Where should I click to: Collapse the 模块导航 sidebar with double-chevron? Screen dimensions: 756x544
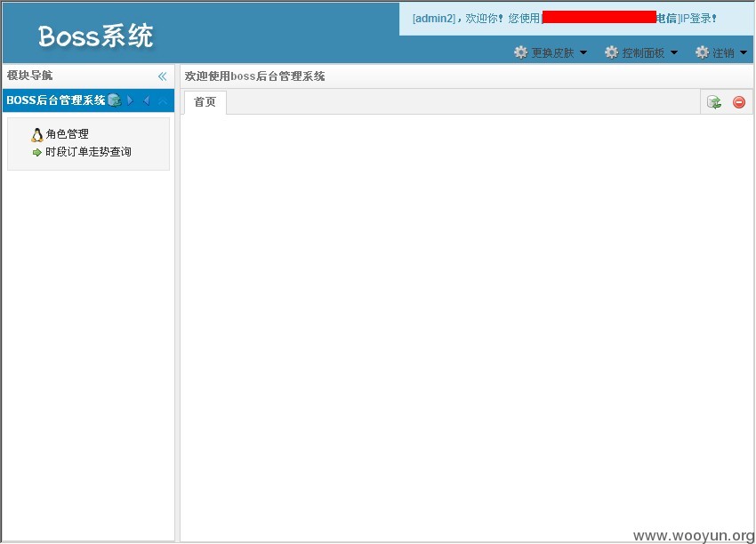pyautogui.click(x=162, y=76)
